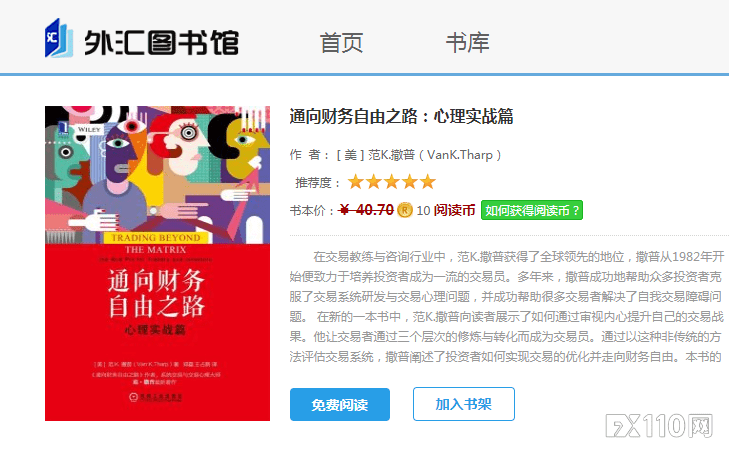Viewport: 729px width, 450px height.
Task: Click the red 阅读币 label
Action: (454, 210)
